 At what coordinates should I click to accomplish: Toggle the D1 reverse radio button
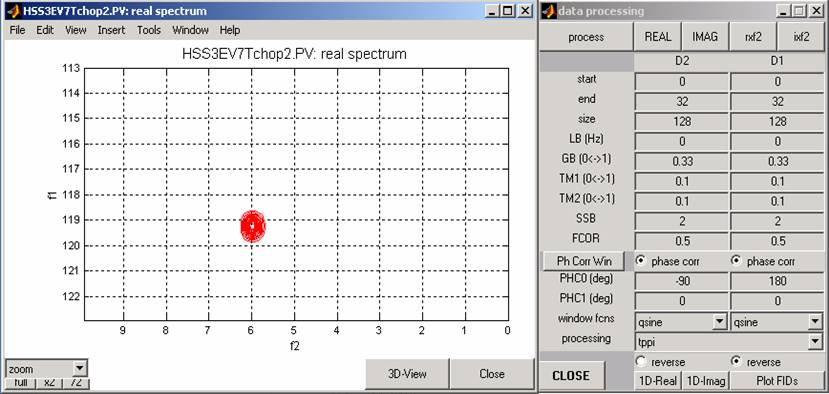pos(736,362)
